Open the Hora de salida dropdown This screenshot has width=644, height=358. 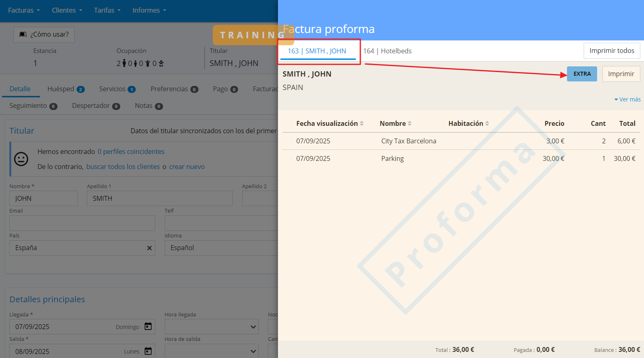211,351
